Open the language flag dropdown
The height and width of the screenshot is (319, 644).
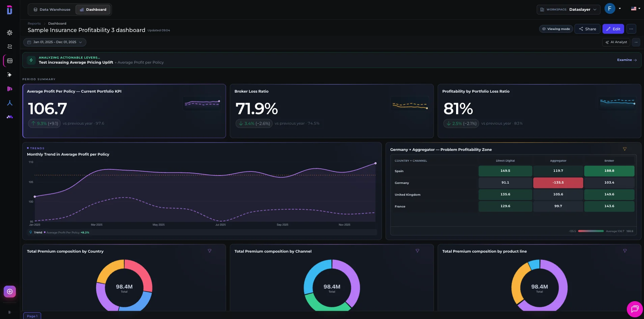point(636,9)
